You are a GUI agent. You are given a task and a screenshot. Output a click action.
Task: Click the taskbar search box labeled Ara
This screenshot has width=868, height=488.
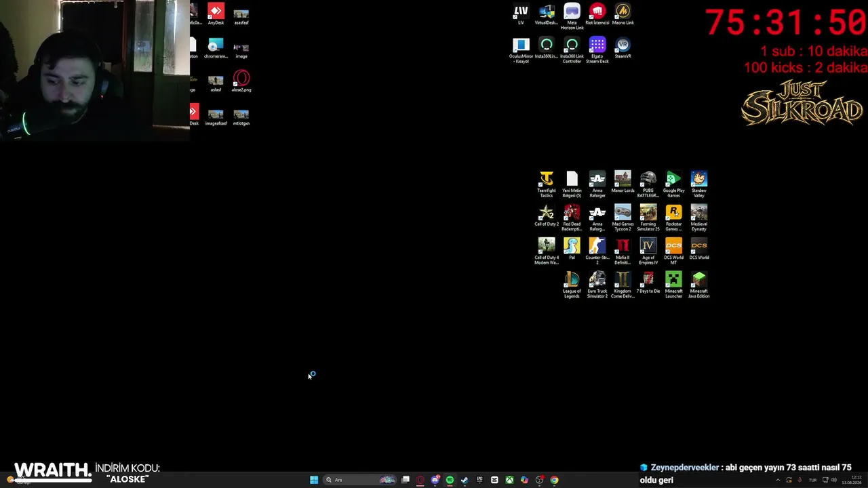point(361,480)
